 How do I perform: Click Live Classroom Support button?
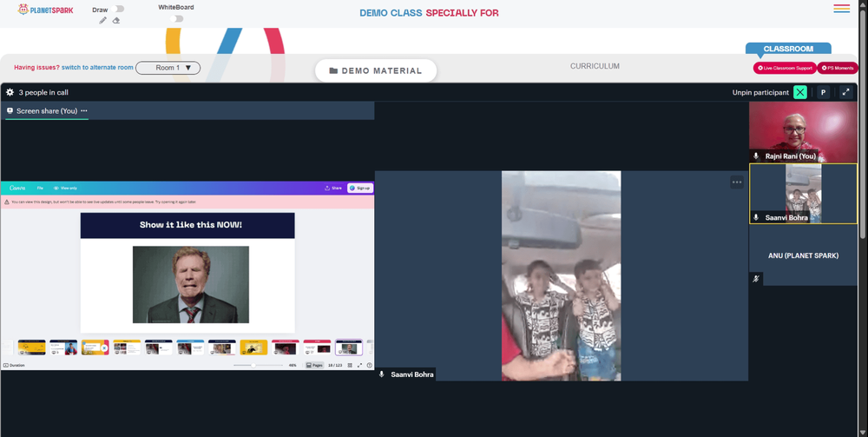point(785,68)
